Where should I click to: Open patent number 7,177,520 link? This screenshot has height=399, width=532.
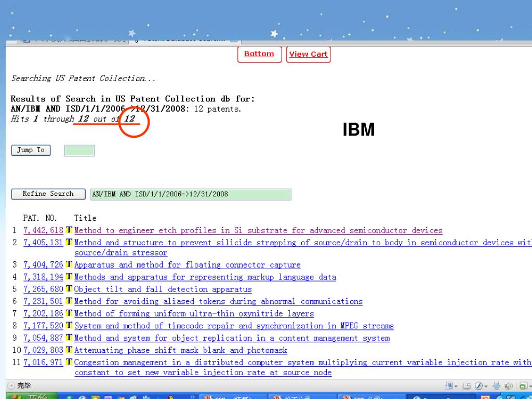(x=43, y=326)
